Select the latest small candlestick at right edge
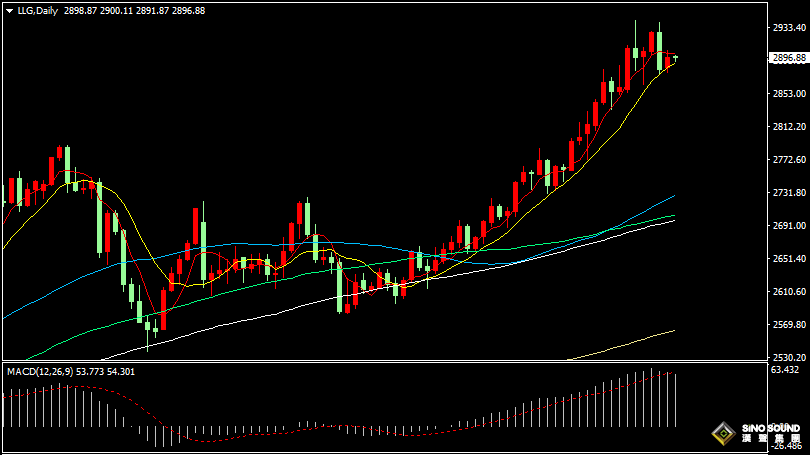Image resolution: width=810 pixels, height=455 pixels. (676, 58)
